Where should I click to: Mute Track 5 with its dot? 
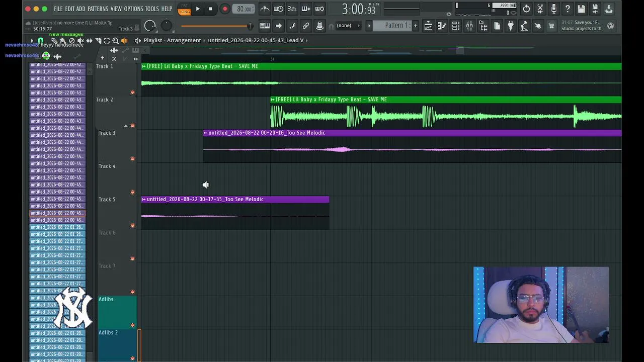point(132,225)
